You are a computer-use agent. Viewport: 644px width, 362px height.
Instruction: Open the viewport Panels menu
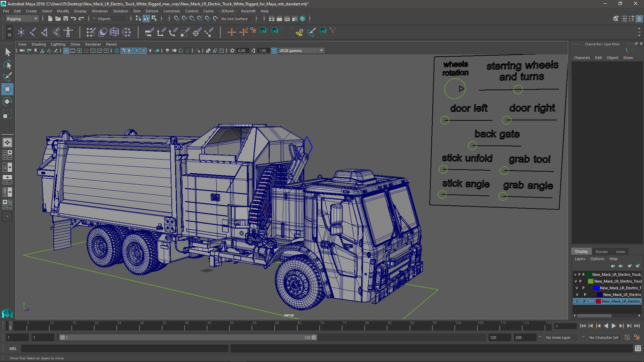tap(111, 44)
